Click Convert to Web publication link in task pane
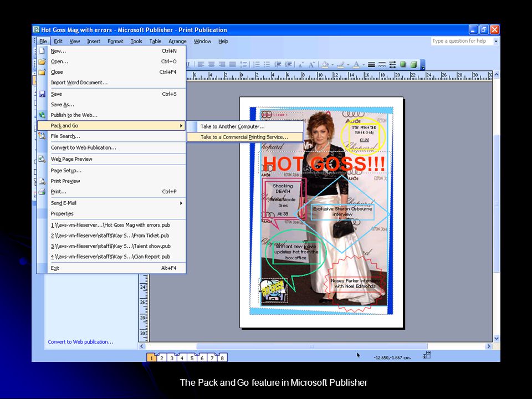The image size is (532, 399). click(x=80, y=342)
